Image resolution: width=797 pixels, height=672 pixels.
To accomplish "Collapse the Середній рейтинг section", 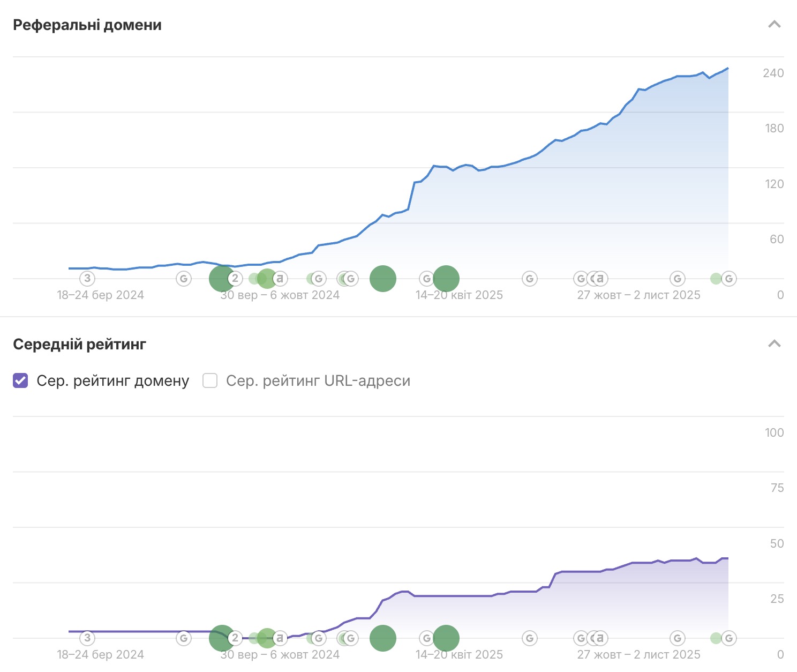I will click(x=774, y=344).
